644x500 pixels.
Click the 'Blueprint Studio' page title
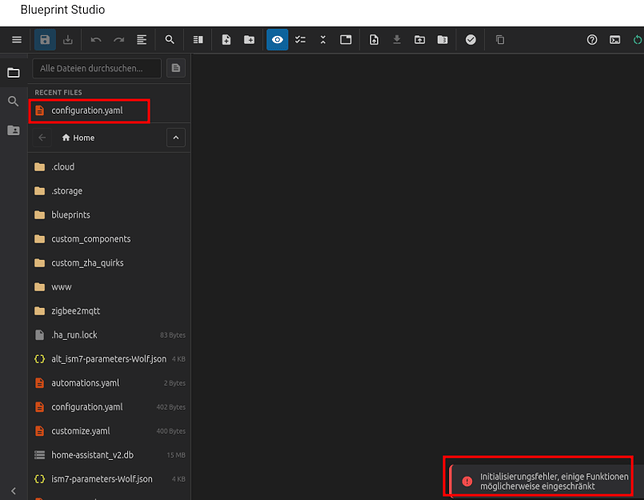[x=62, y=10]
